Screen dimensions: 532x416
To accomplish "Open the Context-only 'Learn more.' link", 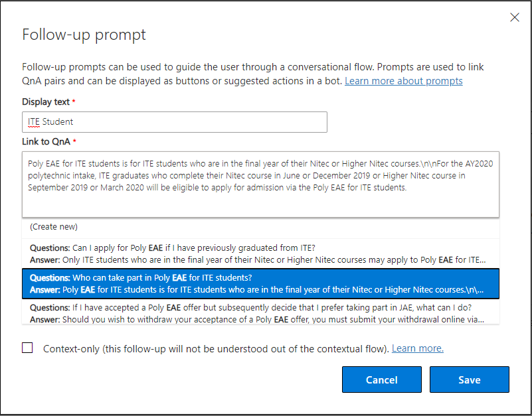I will 417,348.
